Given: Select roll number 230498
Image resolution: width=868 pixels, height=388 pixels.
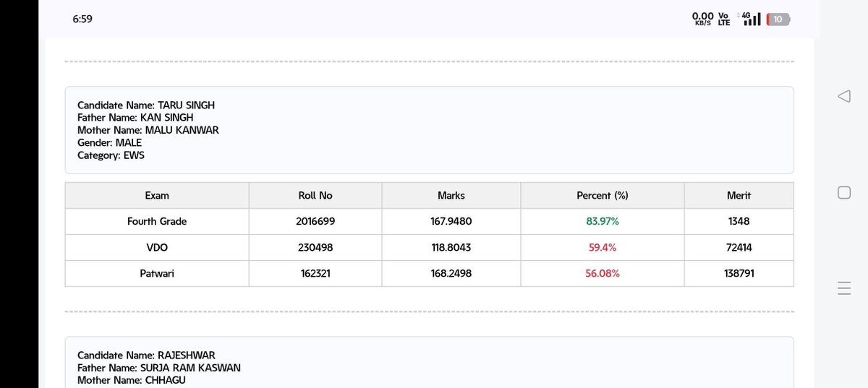Looking at the screenshot, I should 315,248.
